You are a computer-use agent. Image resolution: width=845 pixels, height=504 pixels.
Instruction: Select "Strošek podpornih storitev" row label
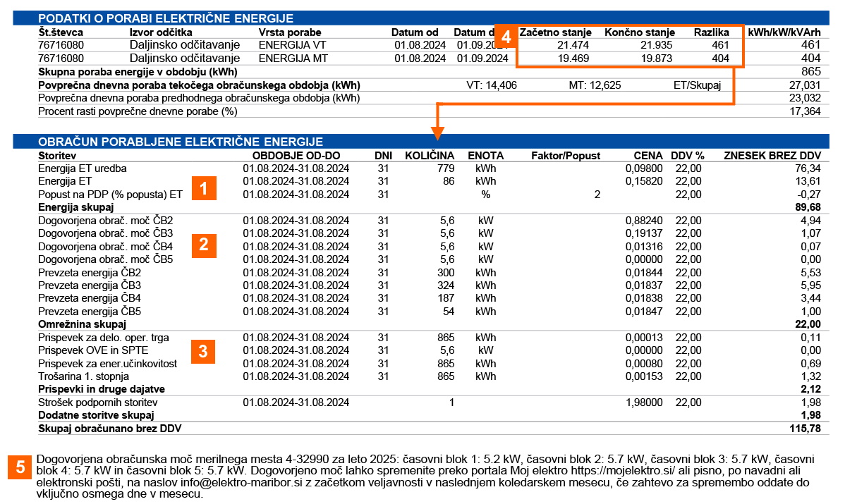pos(98,402)
